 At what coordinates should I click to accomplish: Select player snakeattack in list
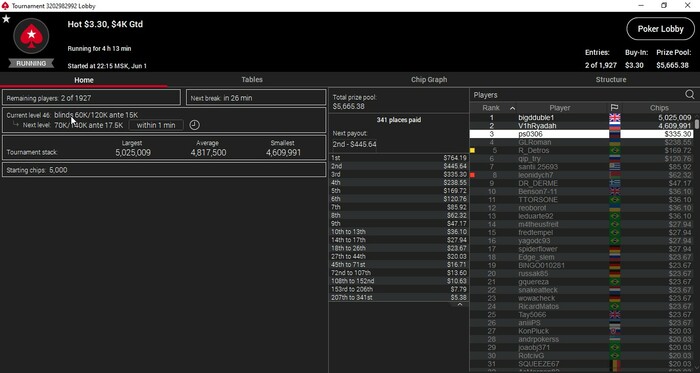point(582,290)
